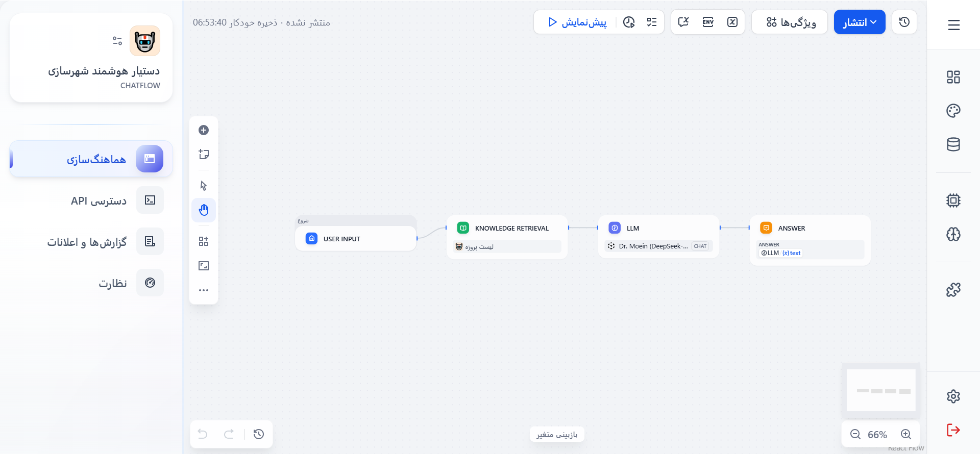The height and width of the screenshot is (454, 980).
Task: Toggle canvas maximize icon
Action: (x=204, y=266)
